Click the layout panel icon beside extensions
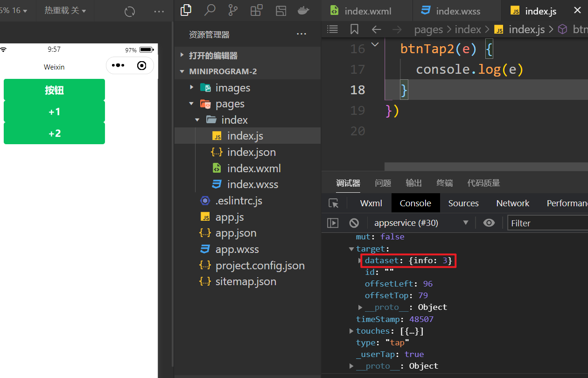Viewport: 588px width, 378px height. (281, 10)
